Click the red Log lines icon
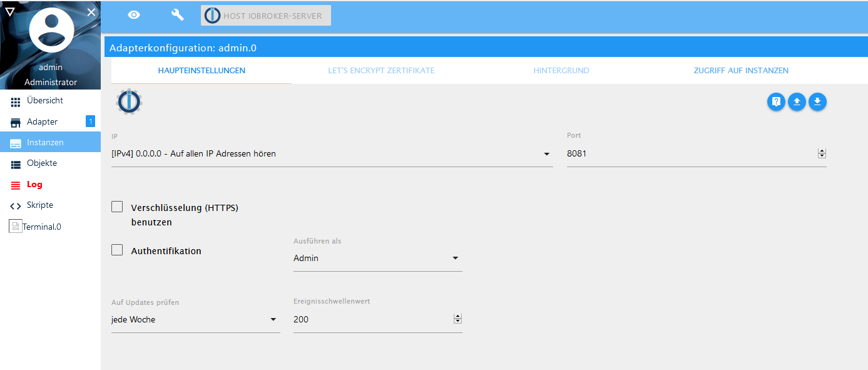 coord(16,185)
